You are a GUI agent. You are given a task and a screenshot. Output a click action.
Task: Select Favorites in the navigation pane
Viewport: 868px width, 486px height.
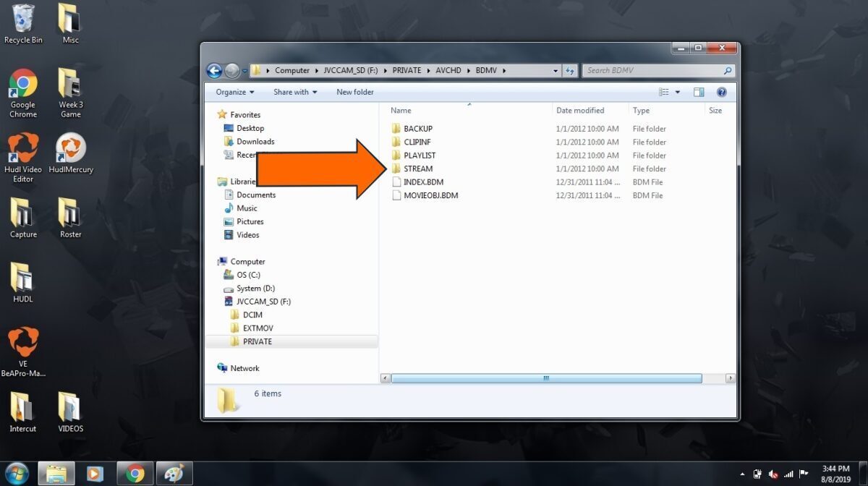click(x=245, y=115)
